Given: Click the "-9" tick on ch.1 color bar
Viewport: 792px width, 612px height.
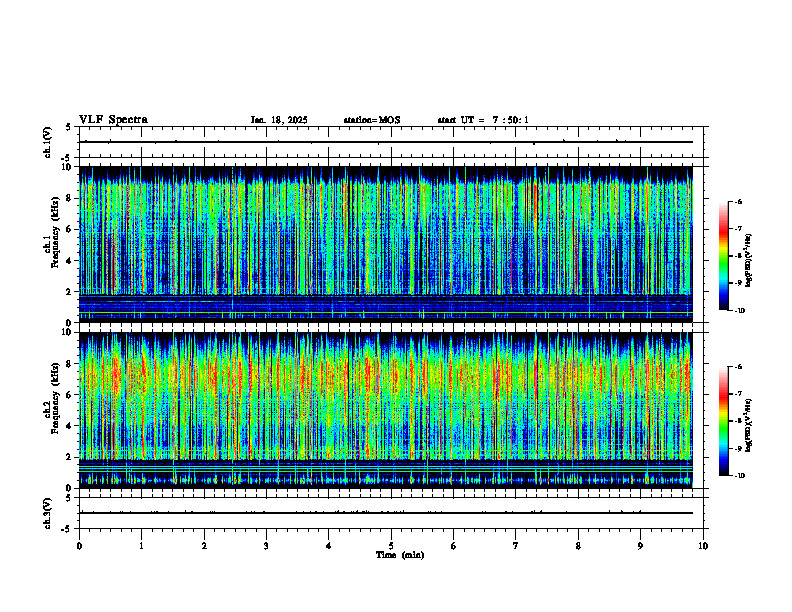Looking at the screenshot, I should pos(738,283).
